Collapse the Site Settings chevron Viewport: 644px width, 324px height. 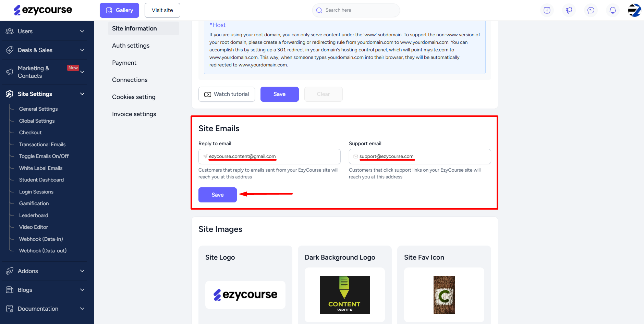[82, 94]
